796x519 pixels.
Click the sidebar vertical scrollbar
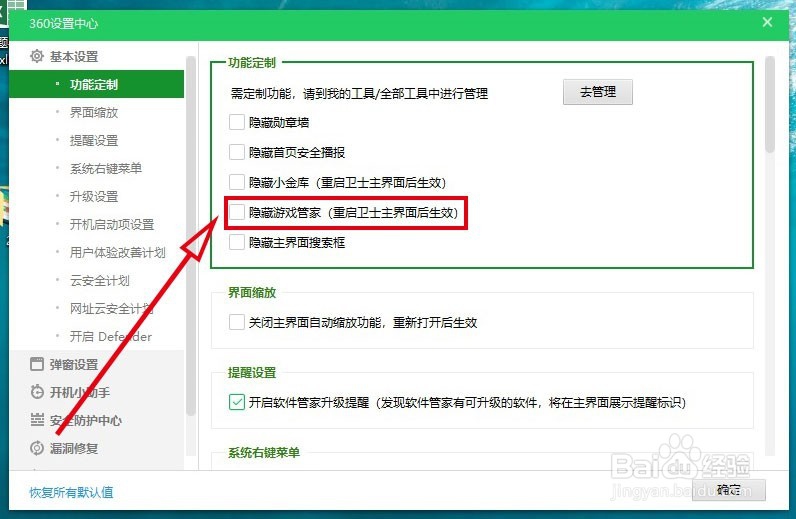[x=190, y=236]
